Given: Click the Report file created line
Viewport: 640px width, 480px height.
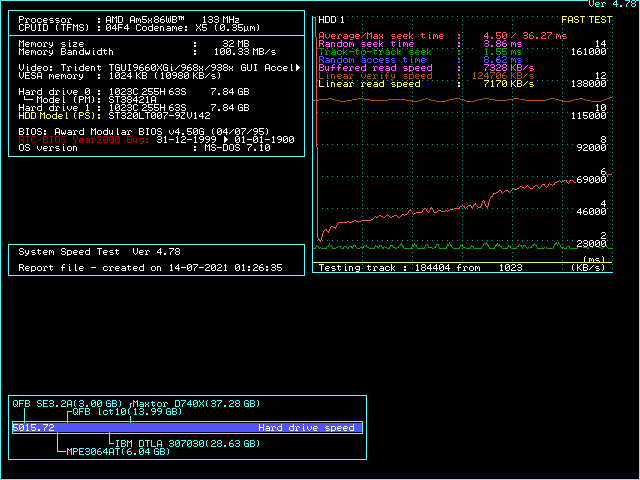Looking at the screenshot, I should 150,268.
